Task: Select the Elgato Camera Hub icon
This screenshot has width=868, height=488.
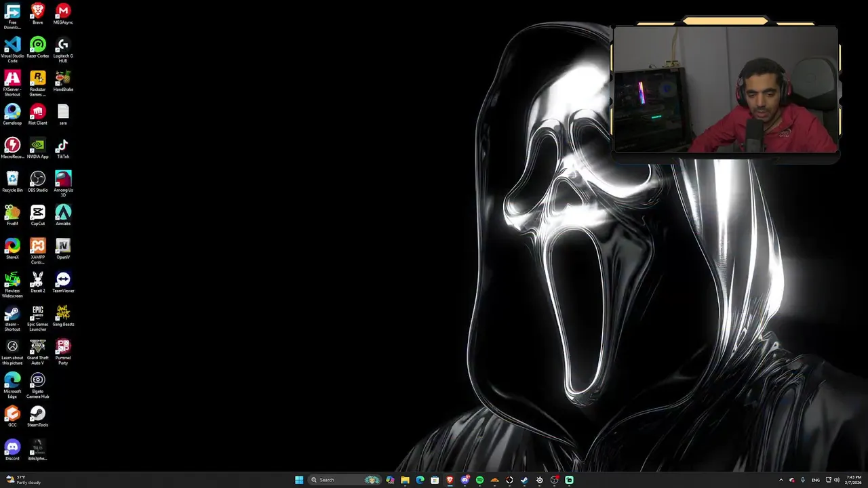Action: (x=37, y=386)
